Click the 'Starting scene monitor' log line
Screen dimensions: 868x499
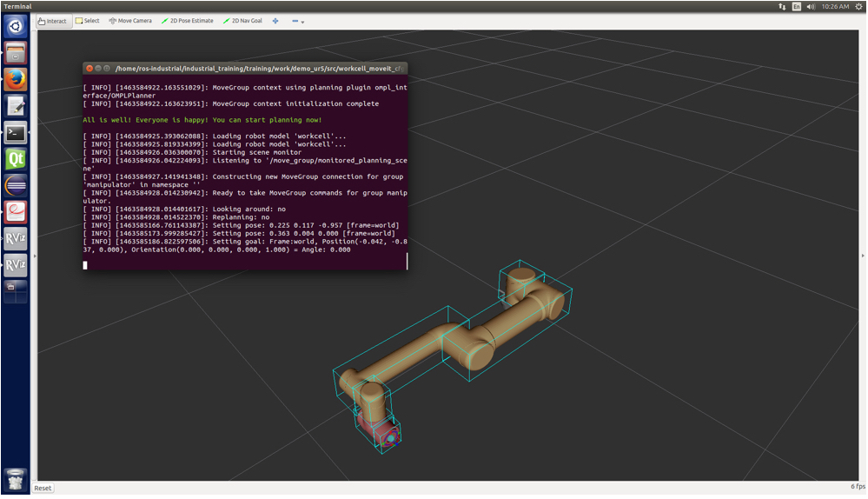tap(193, 152)
